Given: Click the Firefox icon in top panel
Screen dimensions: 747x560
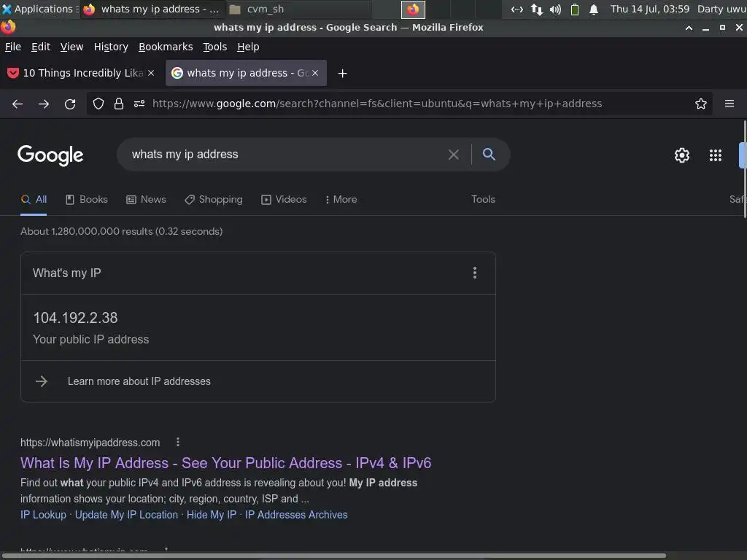Looking at the screenshot, I should click(x=413, y=9).
